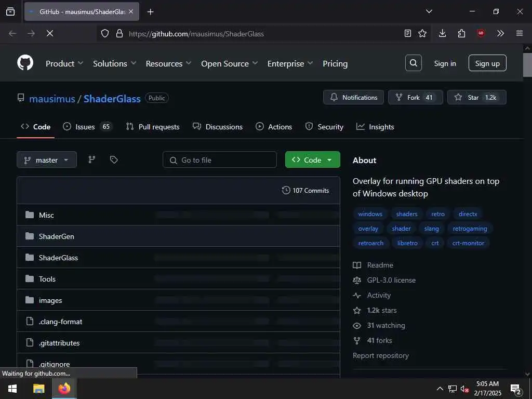Switch to the Security tab
The width and height of the screenshot is (532, 399).
click(324, 127)
